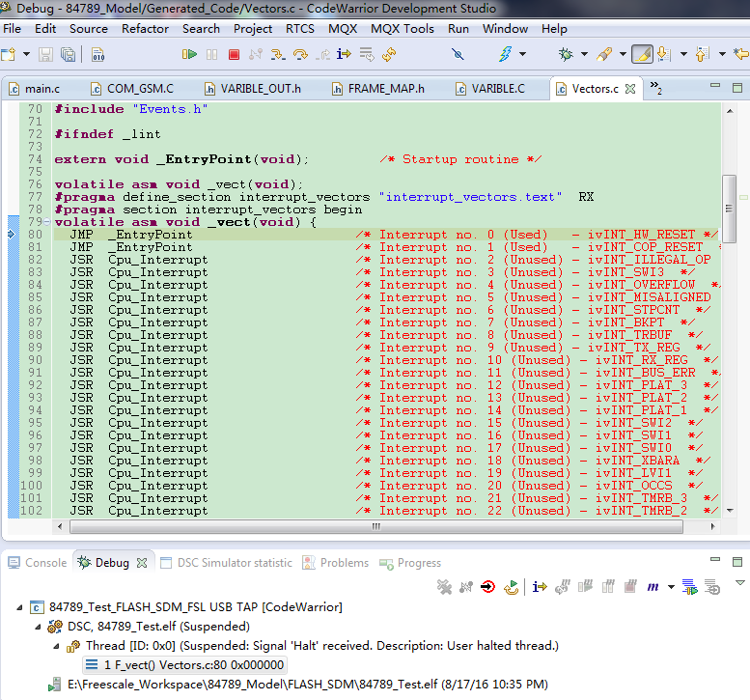
Task: Open the multicore 'm' dropdown arrow
Action: coord(671,587)
